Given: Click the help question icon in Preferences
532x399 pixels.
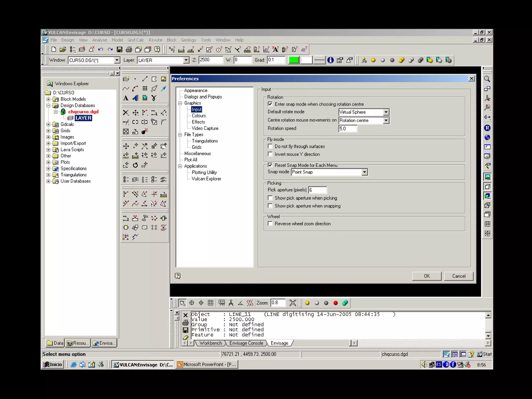Looking at the screenshot, I should (178, 276).
